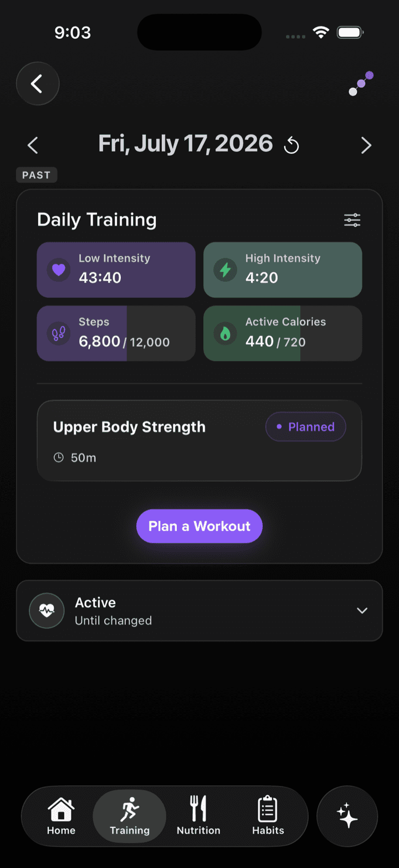Open the purple dots profile icon
This screenshot has width=399, height=868.
click(361, 84)
